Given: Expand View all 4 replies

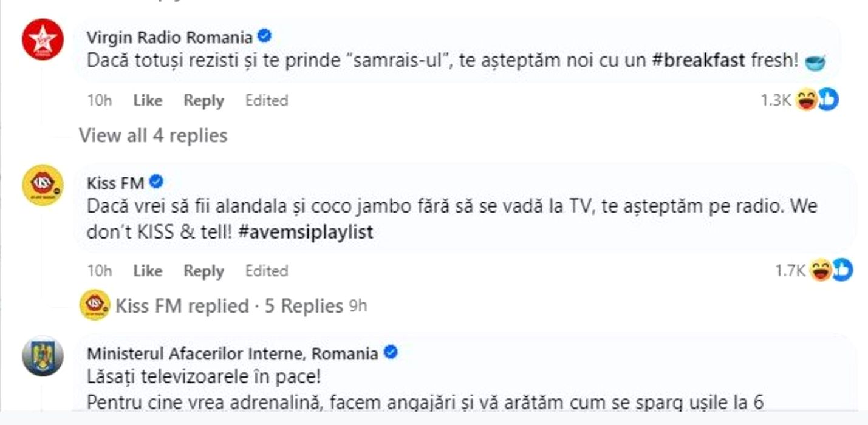Looking at the screenshot, I should click(x=153, y=135).
